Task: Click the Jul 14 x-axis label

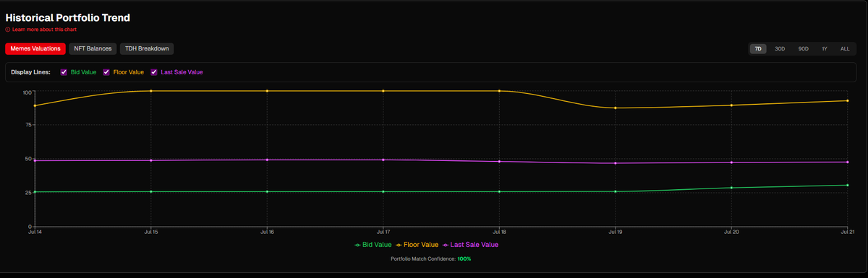Action: (34, 233)
